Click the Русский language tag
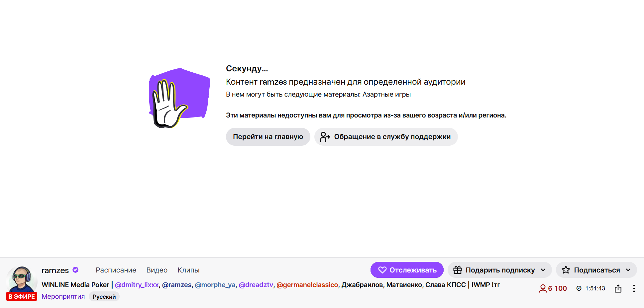 point(104,297)
